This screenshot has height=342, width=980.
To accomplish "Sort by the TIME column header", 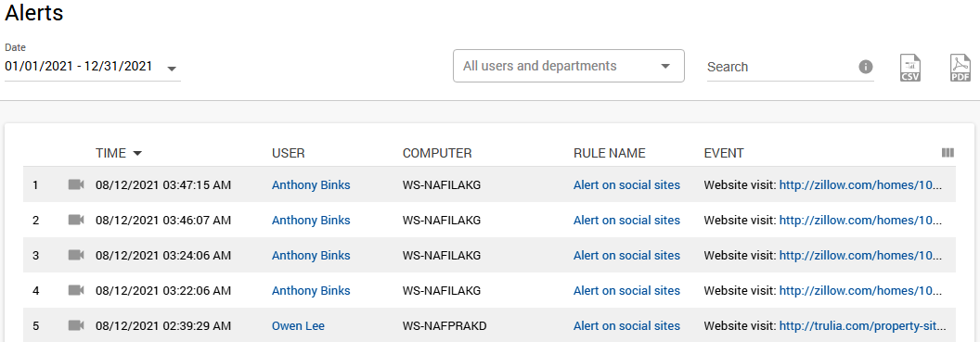I will [x=119, y=153].
